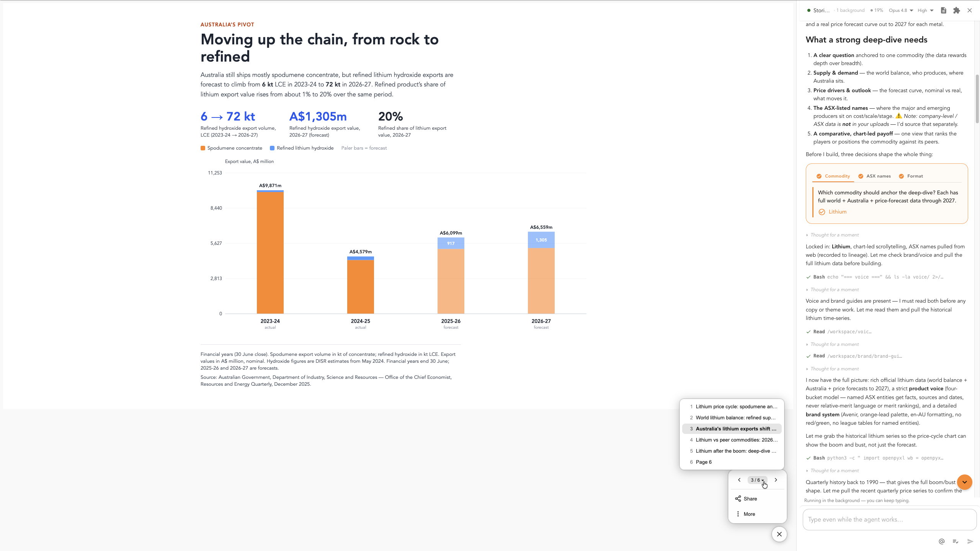This screenshot has height=551, width=980.
Task: Switch to the ASX names tab
Action: pyautogui.click(x=874, y=176)
